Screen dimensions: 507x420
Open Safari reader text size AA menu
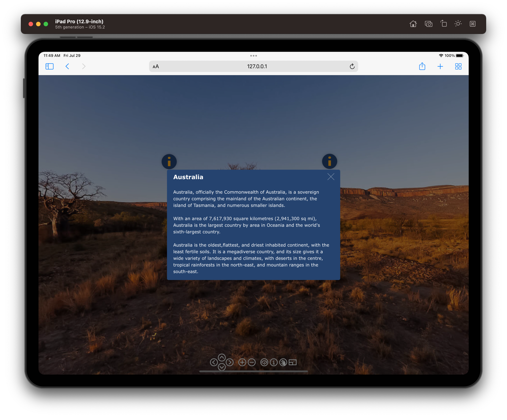click(x=156, y=66)
